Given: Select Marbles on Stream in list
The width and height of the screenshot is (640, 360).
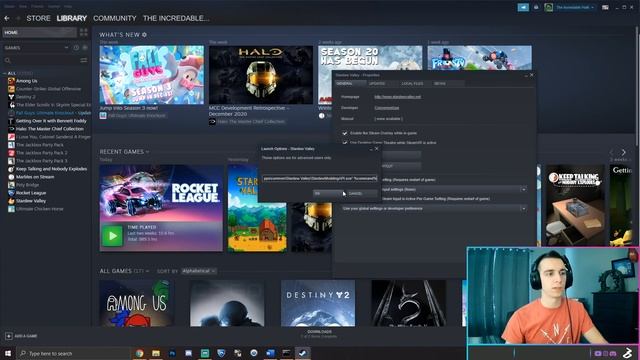Looking at the screenshot, I should (x=35, y=177).
